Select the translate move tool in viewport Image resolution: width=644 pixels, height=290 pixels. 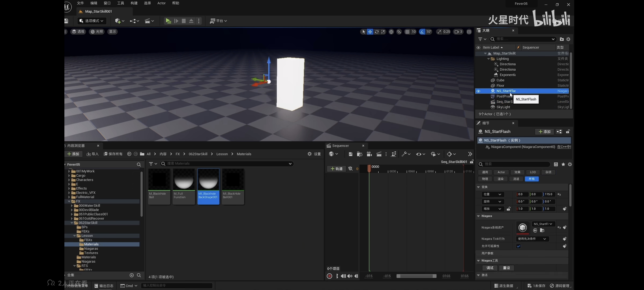pos(370,32)
